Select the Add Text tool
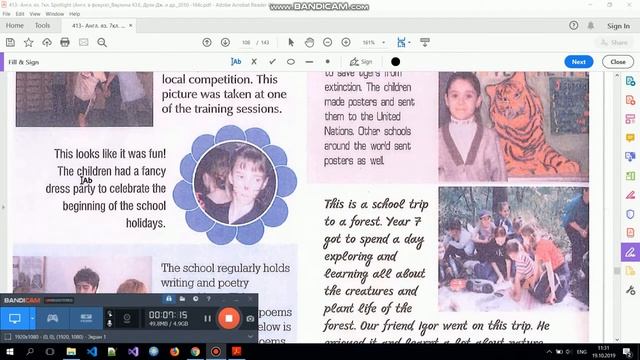 click(x=236, y=62)
